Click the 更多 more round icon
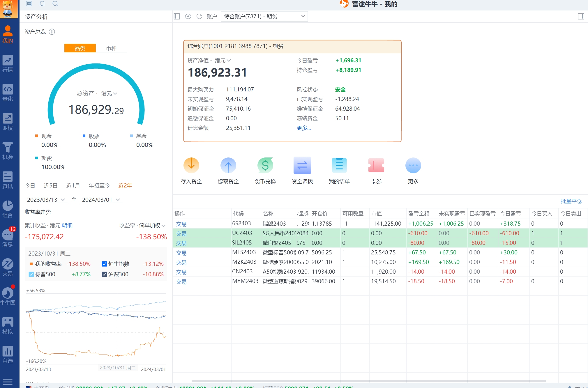This screenshot has width=588, height=388. [413, 165]
